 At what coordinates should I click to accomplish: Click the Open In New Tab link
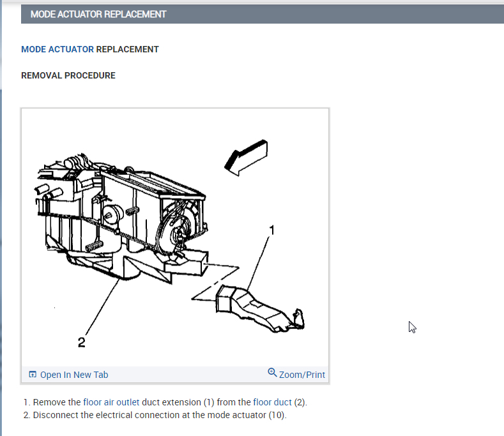point(74,375)
